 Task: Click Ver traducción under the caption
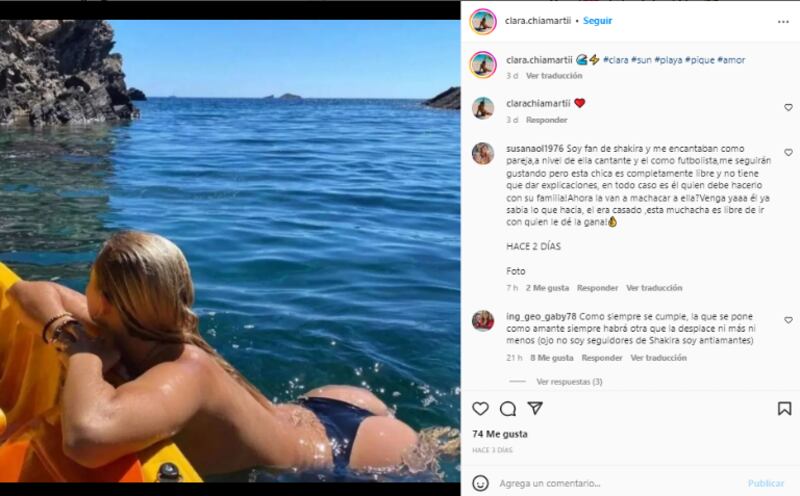[x=554, y=76]
